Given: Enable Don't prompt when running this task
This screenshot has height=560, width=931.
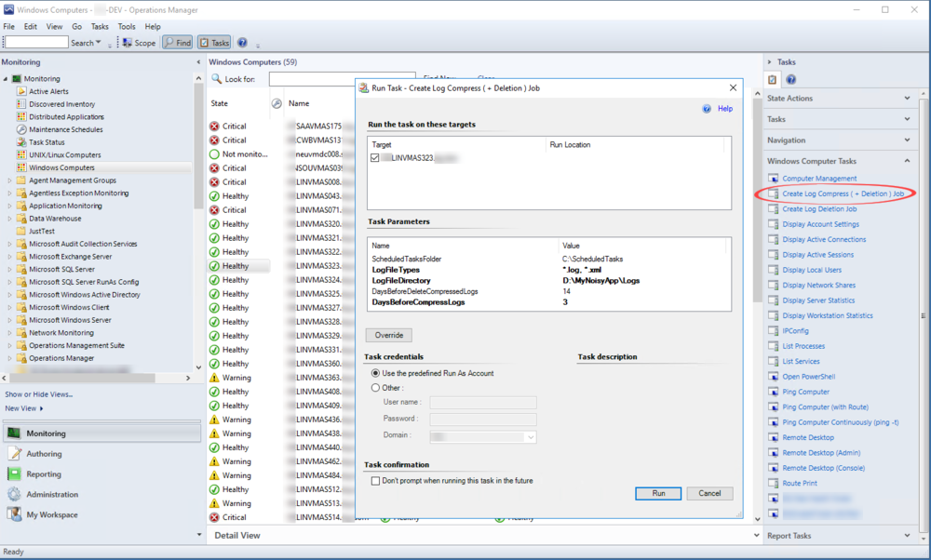Looking at the screenshot, I should click(375, 481).
